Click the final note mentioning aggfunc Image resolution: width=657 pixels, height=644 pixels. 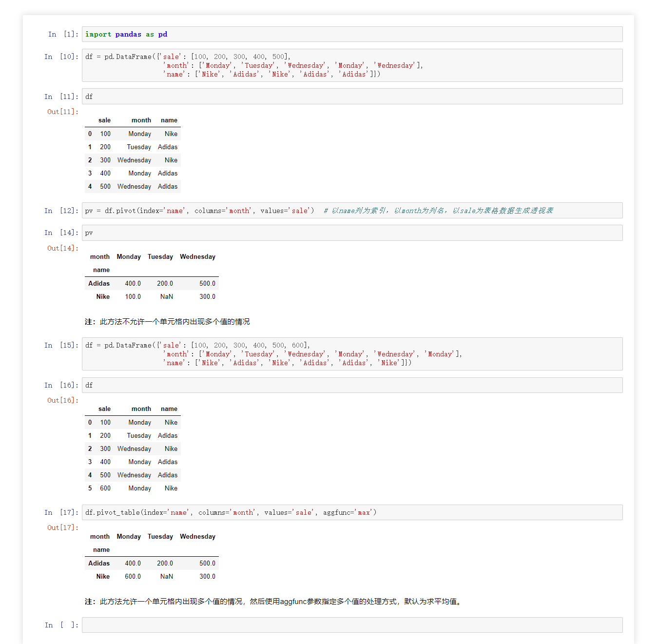coord(273,602)
